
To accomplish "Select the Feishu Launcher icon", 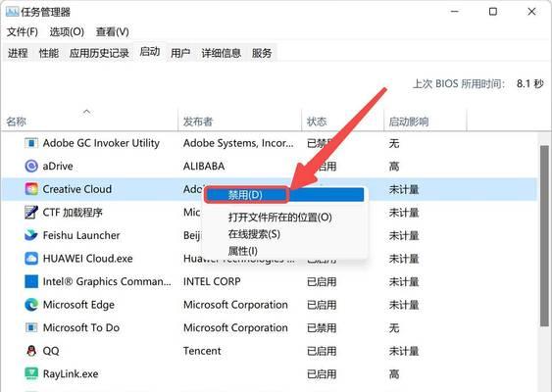I will (x=31, y=235).
